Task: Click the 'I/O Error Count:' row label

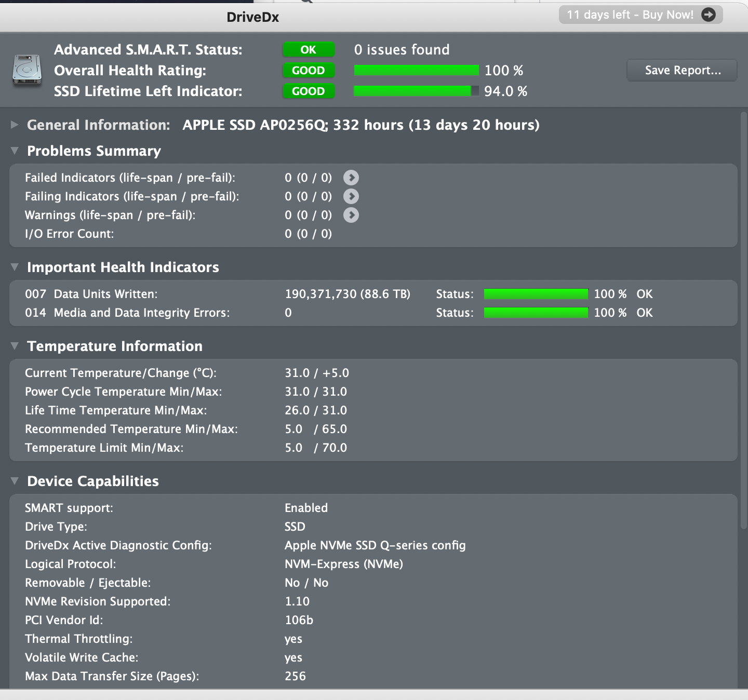Action: coord(70,234)
